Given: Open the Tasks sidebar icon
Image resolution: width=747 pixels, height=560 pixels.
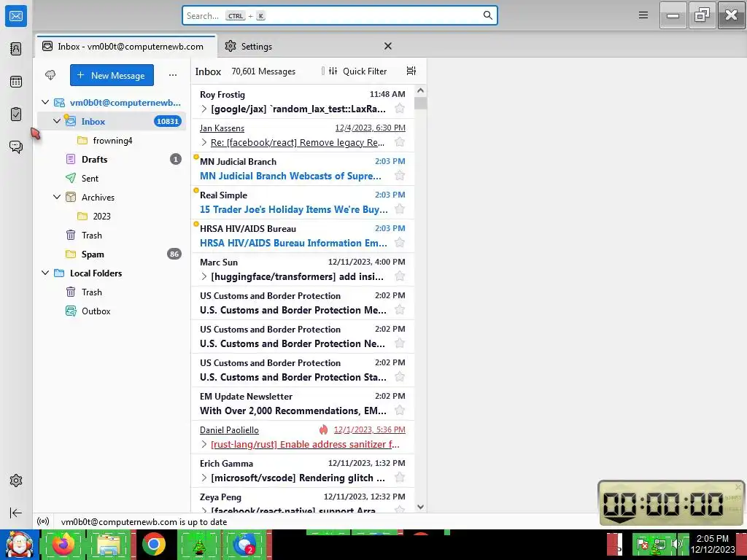Looking at the screenshot, I should coord(16,114).
